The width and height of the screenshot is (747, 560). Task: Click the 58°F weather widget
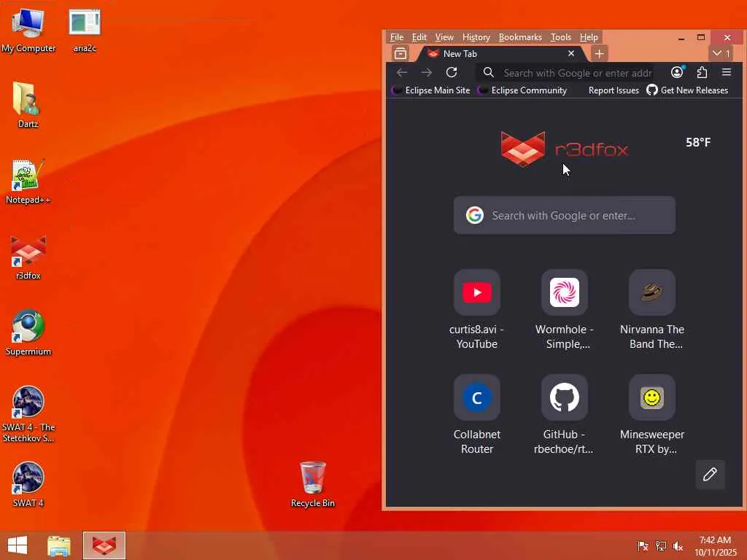pos(698,142)
